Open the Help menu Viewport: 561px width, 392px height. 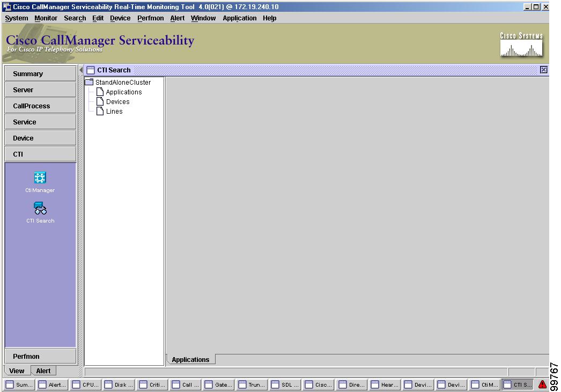pyautogui.click(x=269, y=18)
